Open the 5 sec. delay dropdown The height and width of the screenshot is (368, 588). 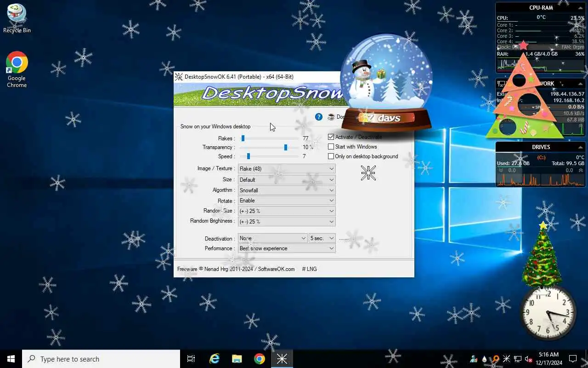tap(322, 238)
